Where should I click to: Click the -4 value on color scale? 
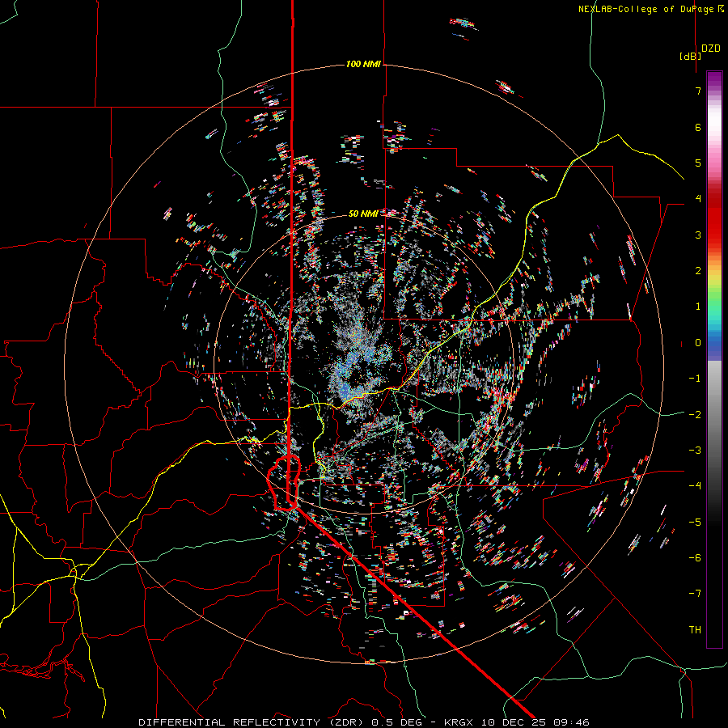click(x=695, y=485)
